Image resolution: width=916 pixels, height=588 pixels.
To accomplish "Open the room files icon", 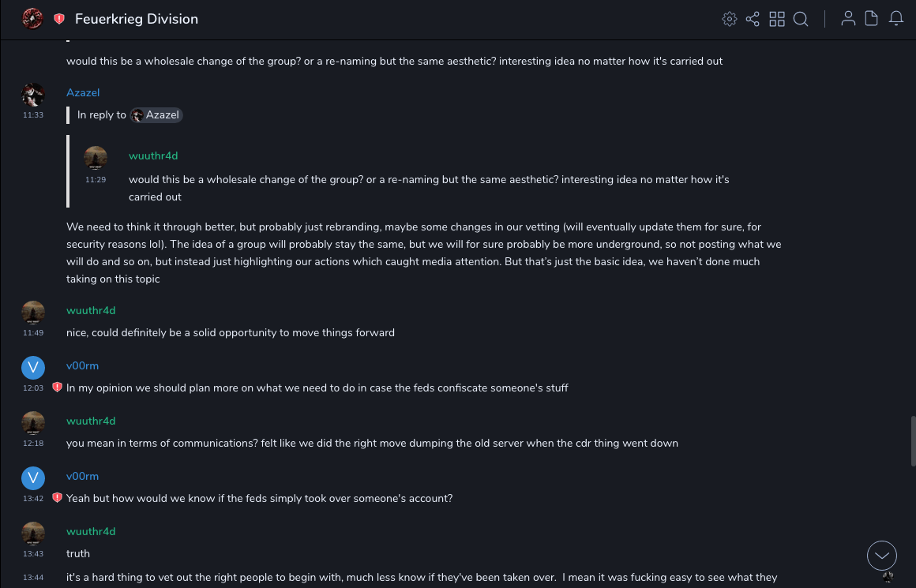I will click(x=872, y=19).
